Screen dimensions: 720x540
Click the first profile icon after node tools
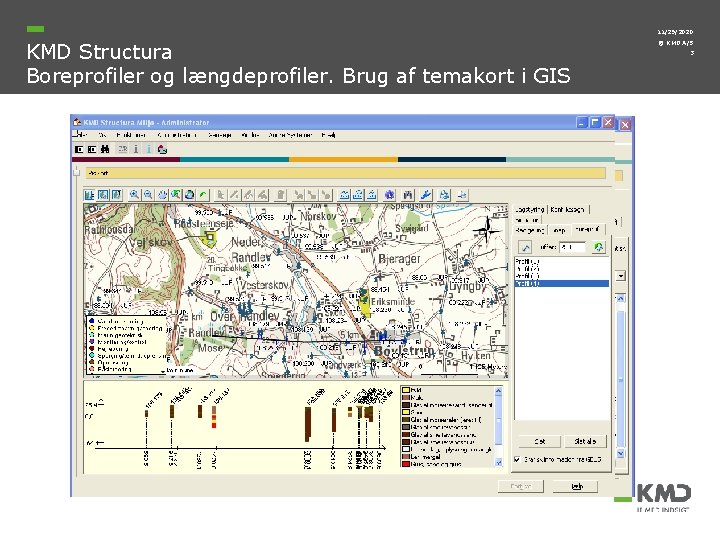point(344,195)
